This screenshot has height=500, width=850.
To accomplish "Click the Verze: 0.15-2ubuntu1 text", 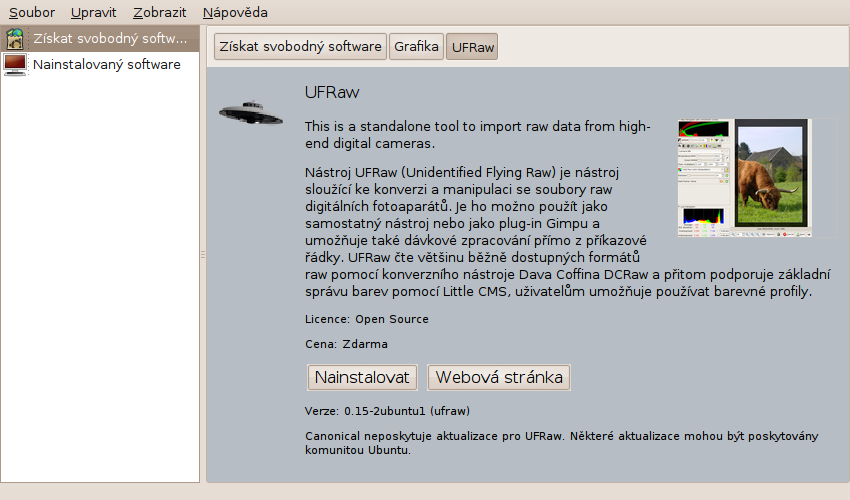I will point(387,411).
